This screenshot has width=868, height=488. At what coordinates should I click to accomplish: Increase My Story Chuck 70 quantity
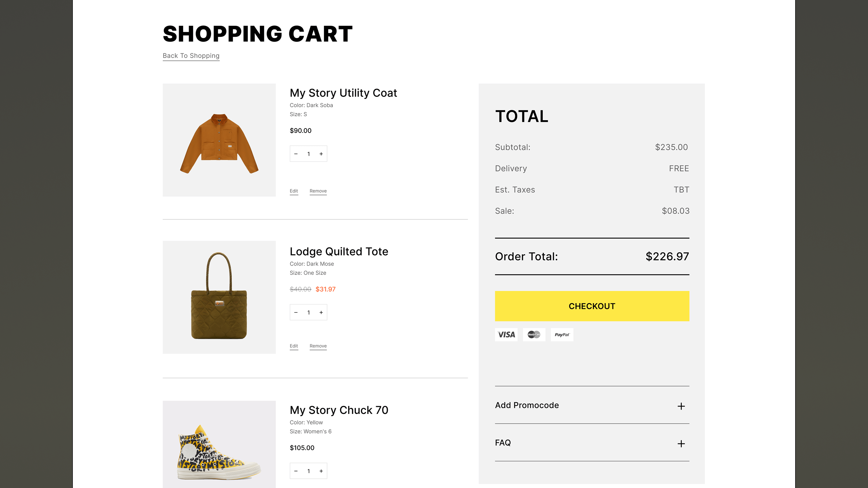(321, 471)
